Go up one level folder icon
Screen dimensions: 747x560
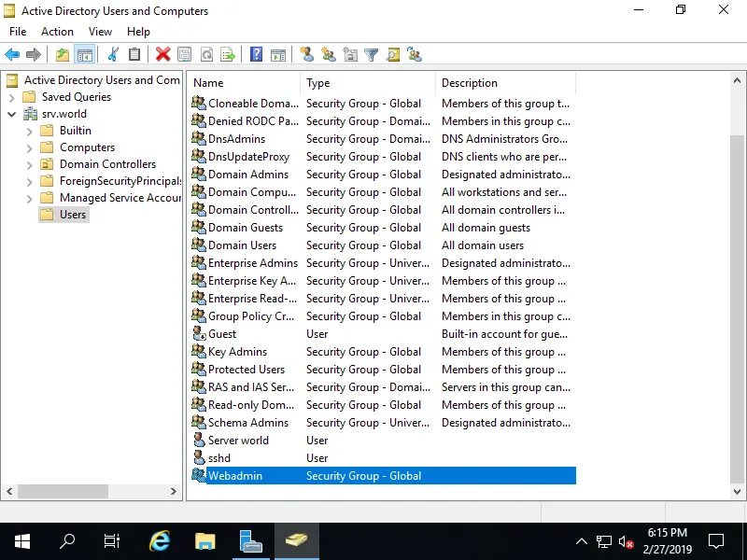tap(63, 55)
